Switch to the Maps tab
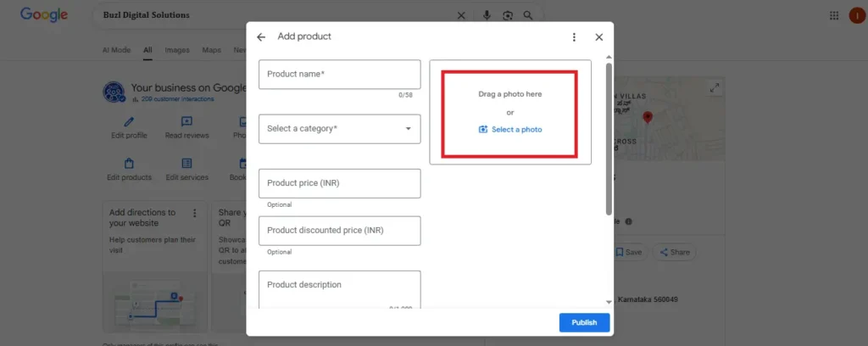The image size is (868, 346). coord(211,50)
